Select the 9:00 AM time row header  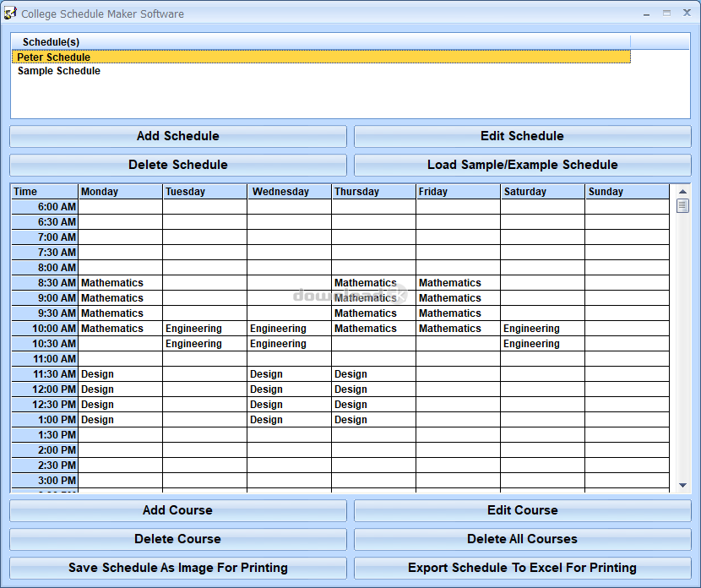pyautogui.click(x=45, y=297)
